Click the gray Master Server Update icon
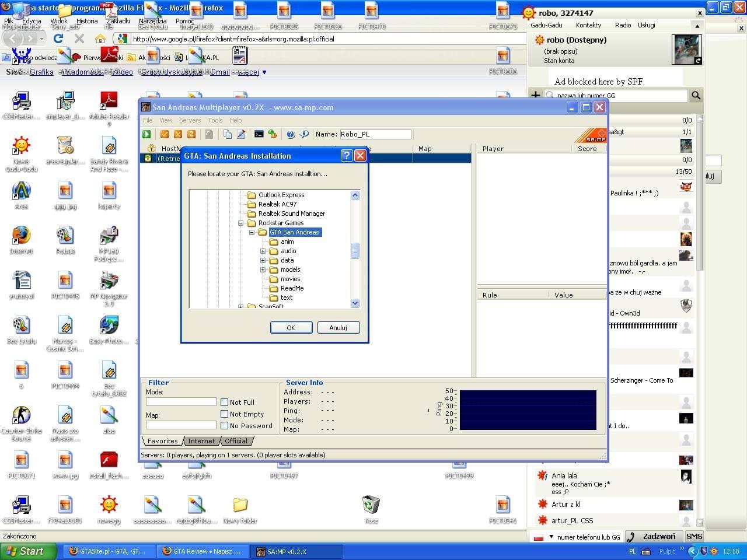 [x=209, y=134]
